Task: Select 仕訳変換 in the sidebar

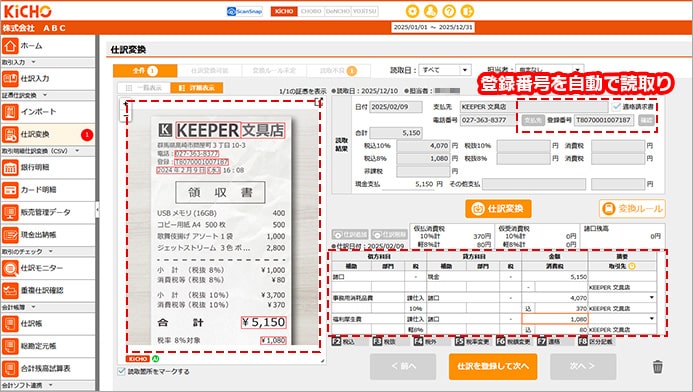Action: [x=47, y=134]
